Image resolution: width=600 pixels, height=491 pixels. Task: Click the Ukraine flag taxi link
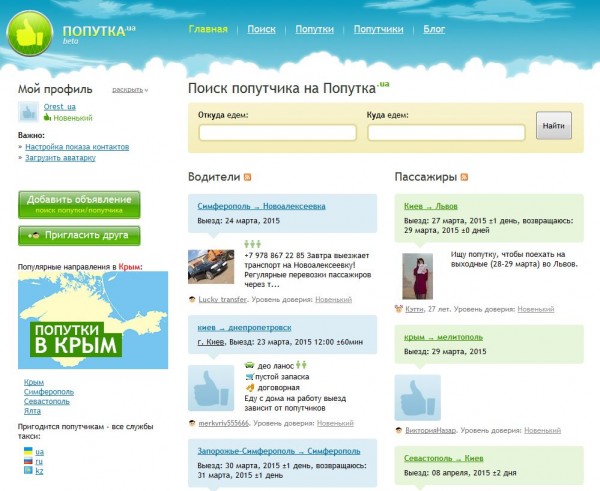point(27,451)
